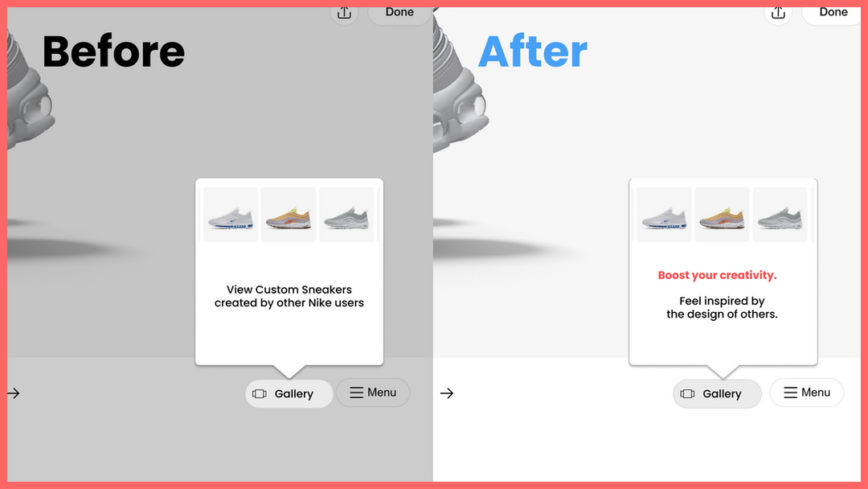Select the white and blue sneaker in Before popup
868x489 pixels.
point(231,215)
